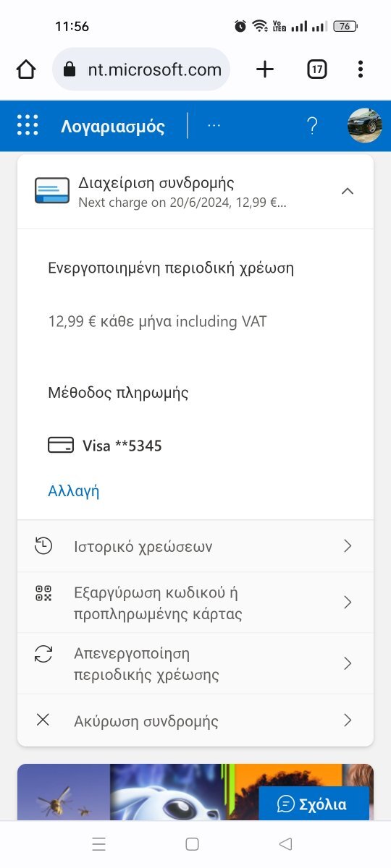391x868 pixels.
Task: Select Ιστορικό χρεώσεων menu entry
Action: pyautogui.click(x=195, y=546)
